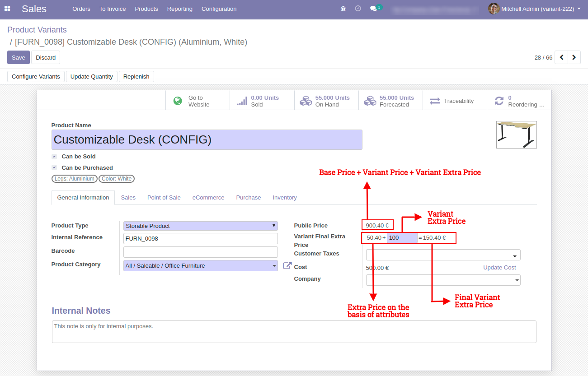588x376 pixels.
Task: Open the activities clock icon
Action: 358,9
